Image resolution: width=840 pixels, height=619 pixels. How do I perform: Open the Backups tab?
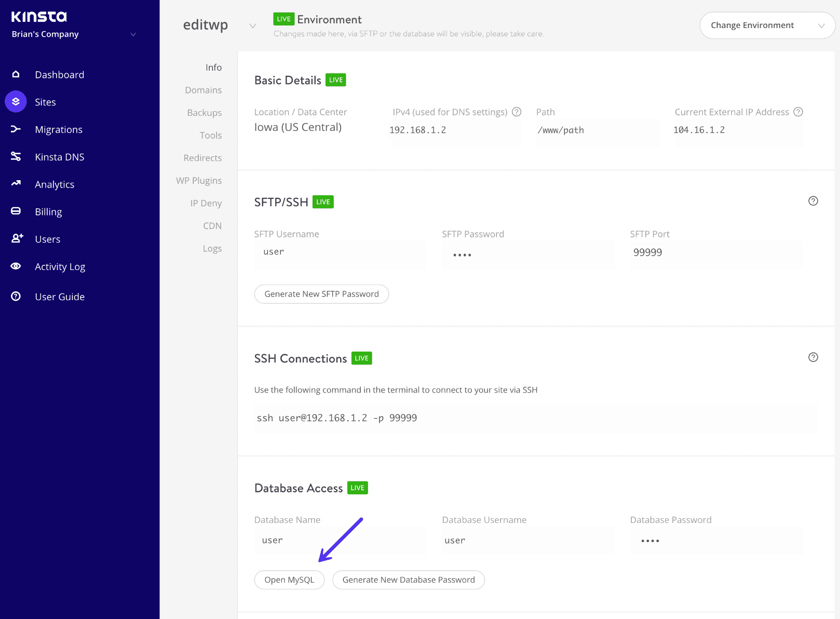pyautogui.click(x=204, y=112)
